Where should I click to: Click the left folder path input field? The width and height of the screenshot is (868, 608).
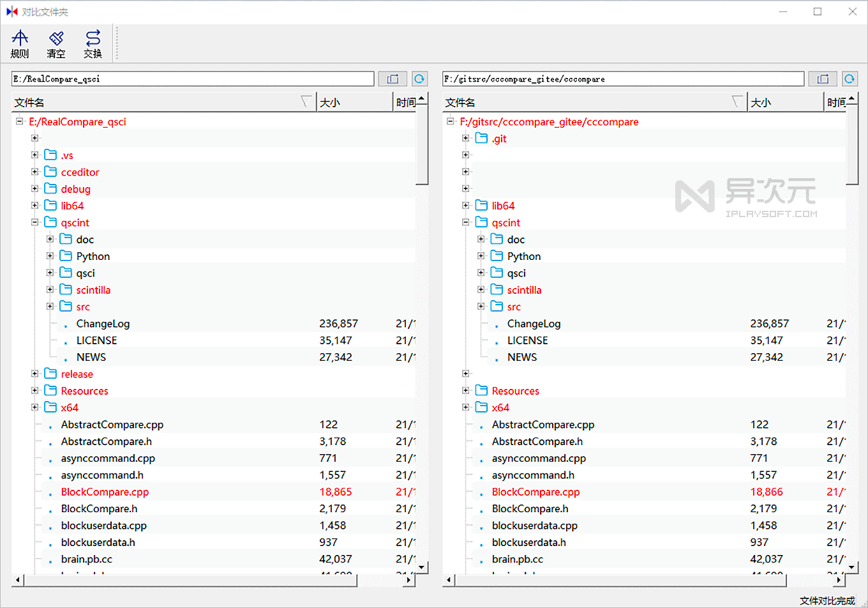pyautogui.click(x=193, y=79)
